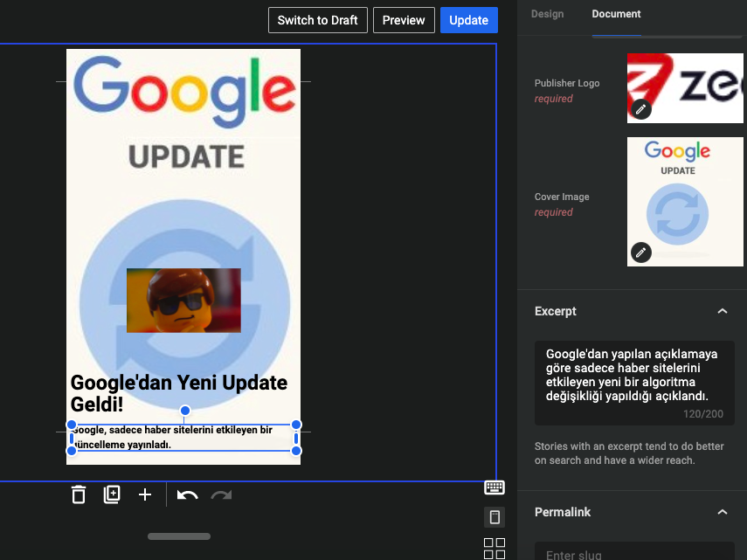Click the Excerpt section heading
The width and height of the screenshot is (747, 560).
click(555, 311)
